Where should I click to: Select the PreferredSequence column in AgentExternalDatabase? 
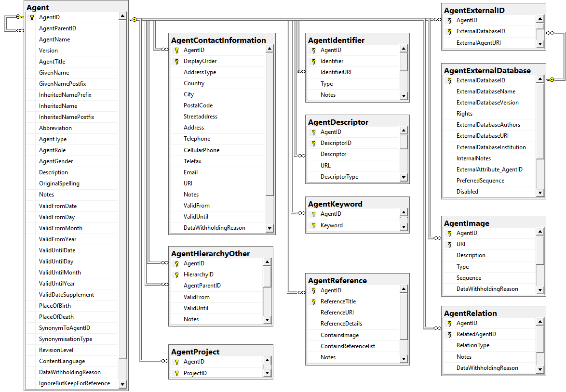point(489,181)
